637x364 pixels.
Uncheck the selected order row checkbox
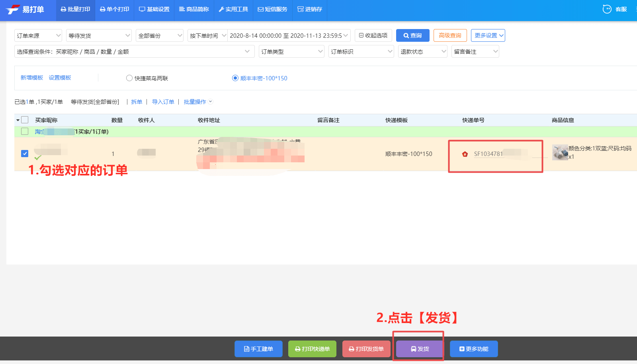(x=25, y=154)
